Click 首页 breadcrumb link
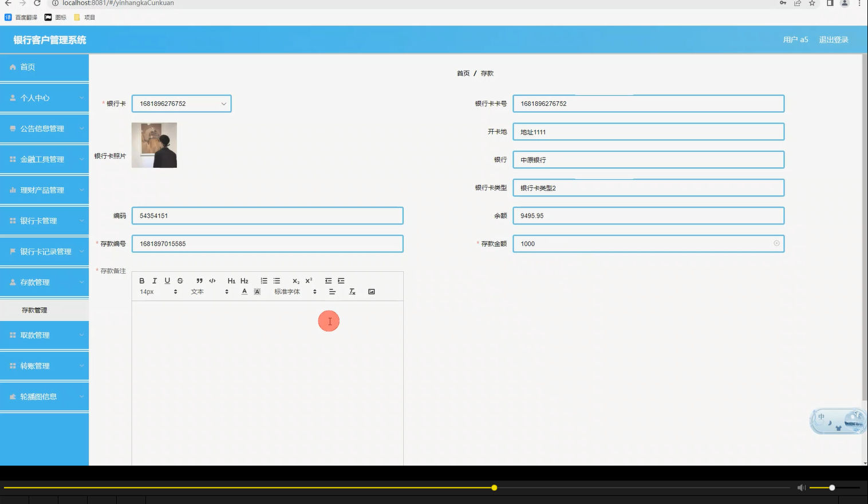Screen dimensions: 868x504 click(x=463, y=73)
